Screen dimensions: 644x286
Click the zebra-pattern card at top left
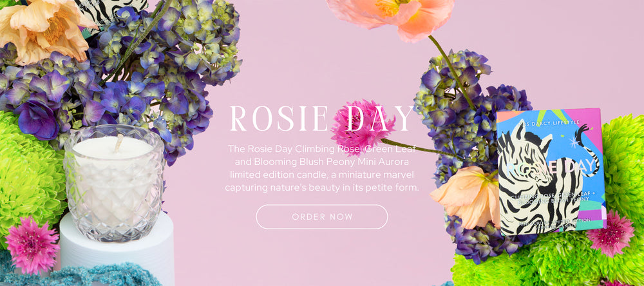click(111, 11)
